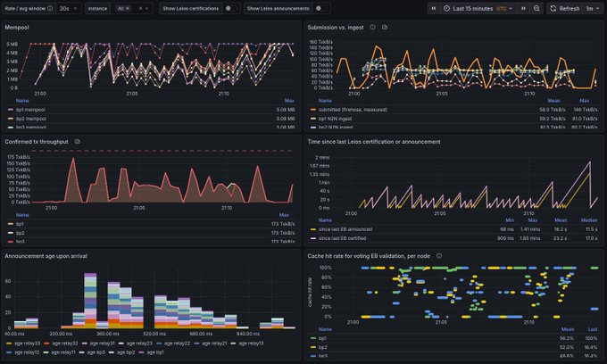The image size is (607, 364).
Task: Remove the All pill from instance filter
Action: coord(128,8)
